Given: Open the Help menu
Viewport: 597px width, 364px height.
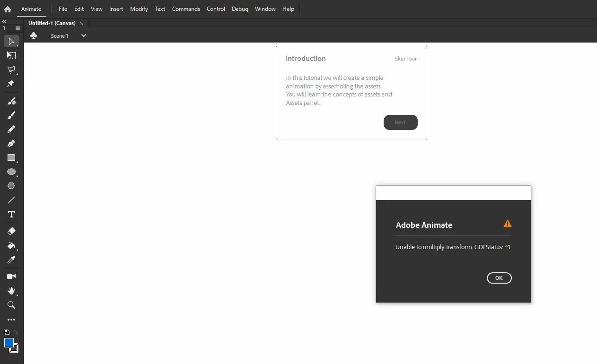Looking at the screenshot, I should 288,9.
